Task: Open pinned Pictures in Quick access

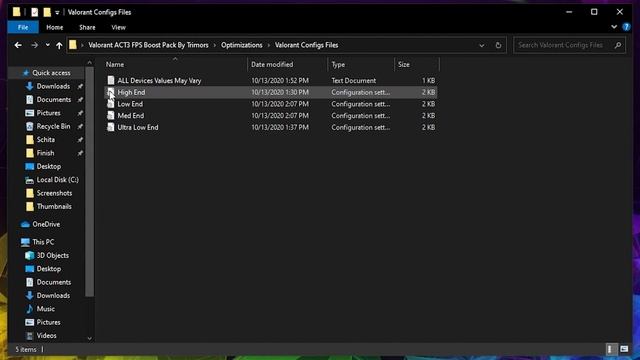Action: click(x=48, y=113)
